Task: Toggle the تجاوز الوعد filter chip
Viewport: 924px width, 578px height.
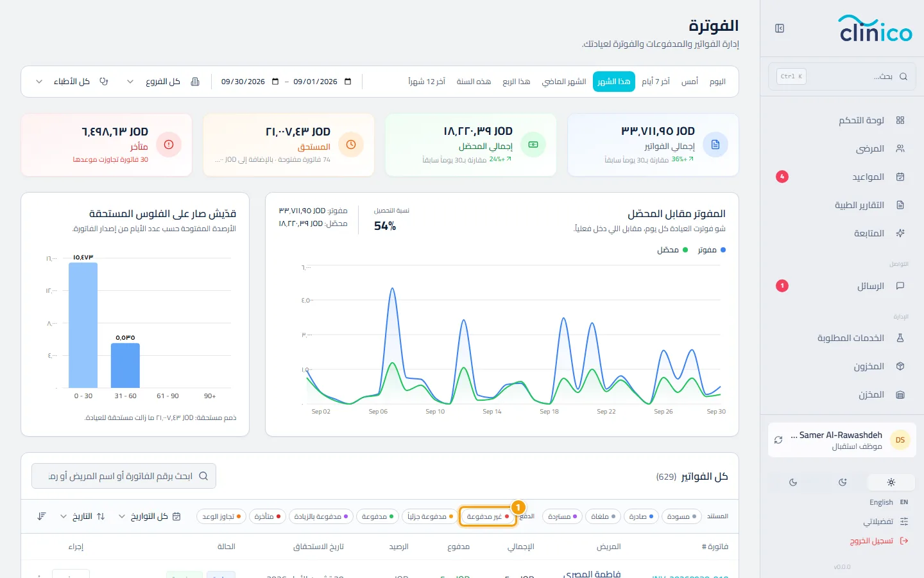Action: pos(221,516)
